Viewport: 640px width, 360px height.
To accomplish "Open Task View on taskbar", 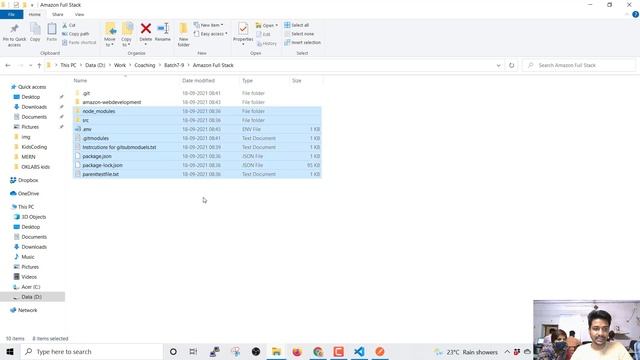I will 193,351.
